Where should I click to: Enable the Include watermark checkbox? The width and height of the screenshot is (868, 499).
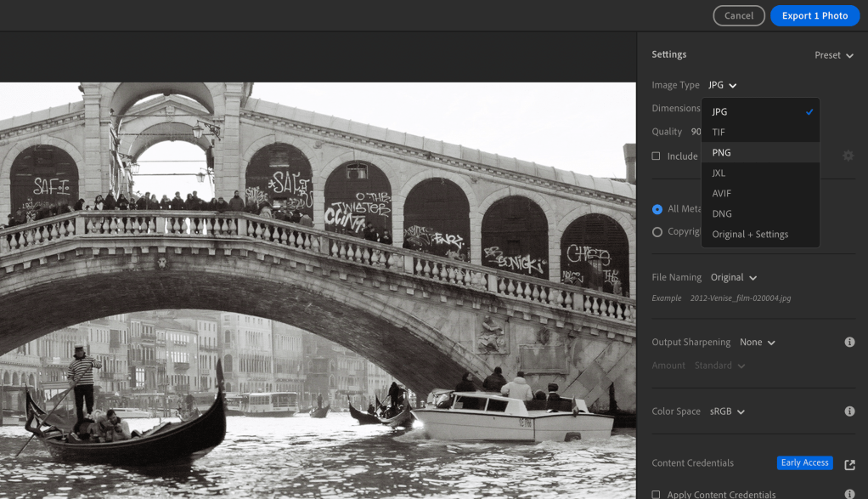pyautogui.click(x=656, y=156)
